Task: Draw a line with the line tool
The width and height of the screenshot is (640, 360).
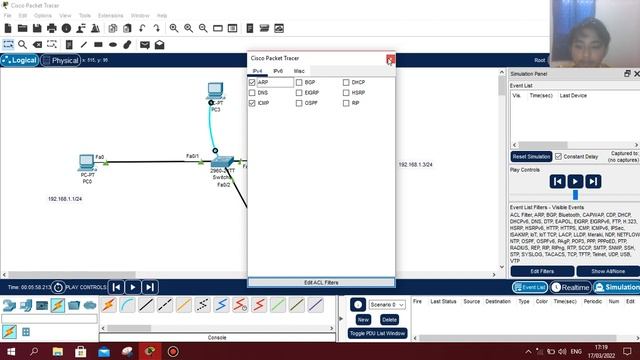Action: tap(84, 44)
